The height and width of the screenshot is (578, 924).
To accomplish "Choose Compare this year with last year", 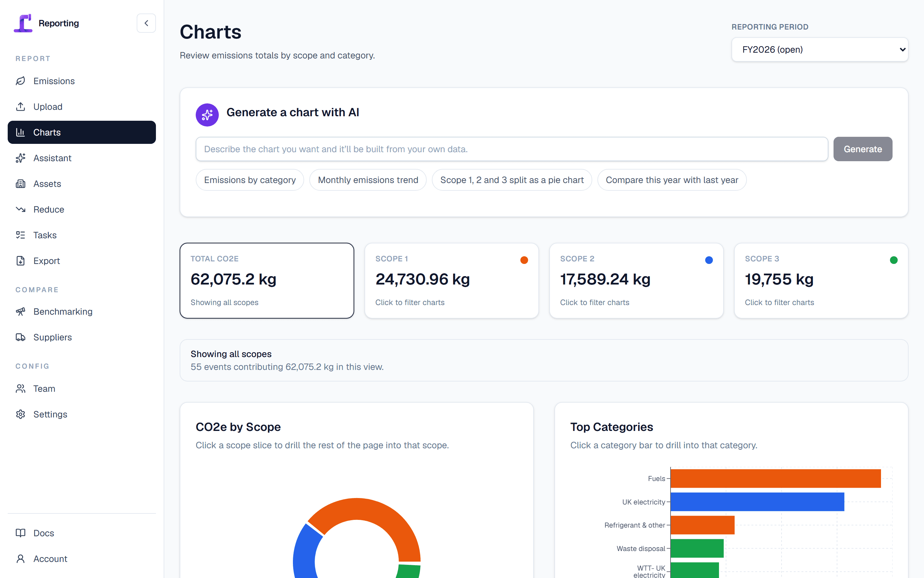I will (672, 180).
